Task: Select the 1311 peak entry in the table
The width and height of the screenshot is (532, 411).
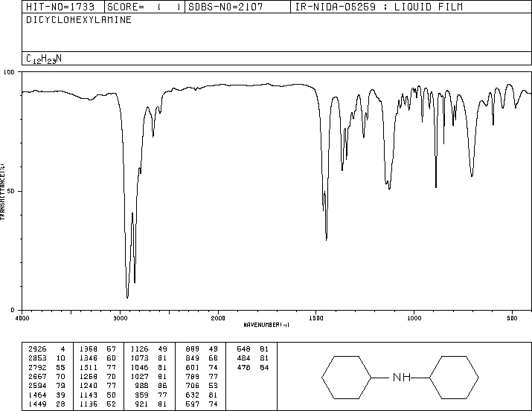Action: click(97, 367)
